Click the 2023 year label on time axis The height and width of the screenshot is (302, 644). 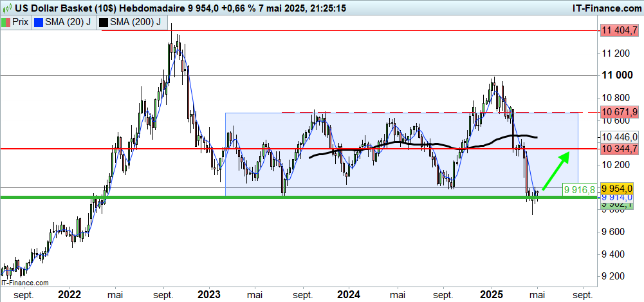pos(208,294)
